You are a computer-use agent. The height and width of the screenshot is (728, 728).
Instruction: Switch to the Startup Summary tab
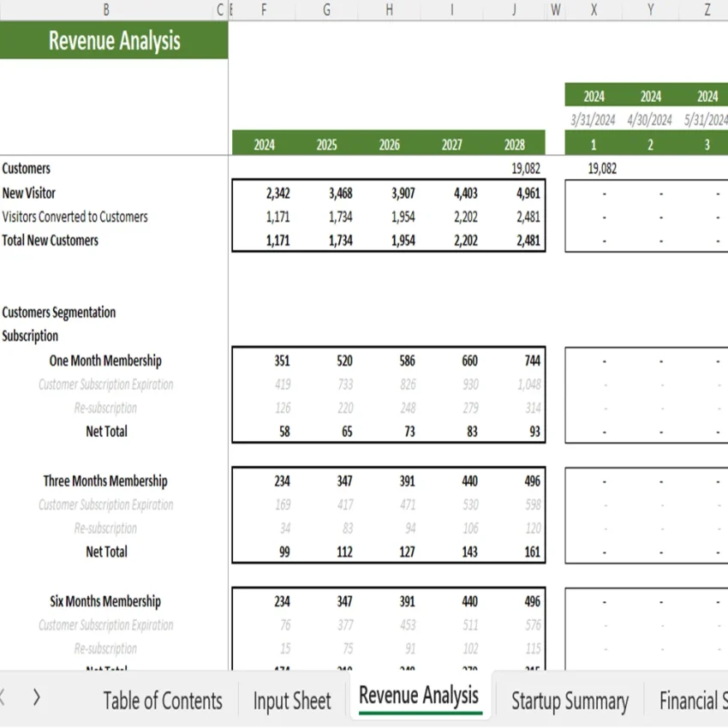[570, 701]
